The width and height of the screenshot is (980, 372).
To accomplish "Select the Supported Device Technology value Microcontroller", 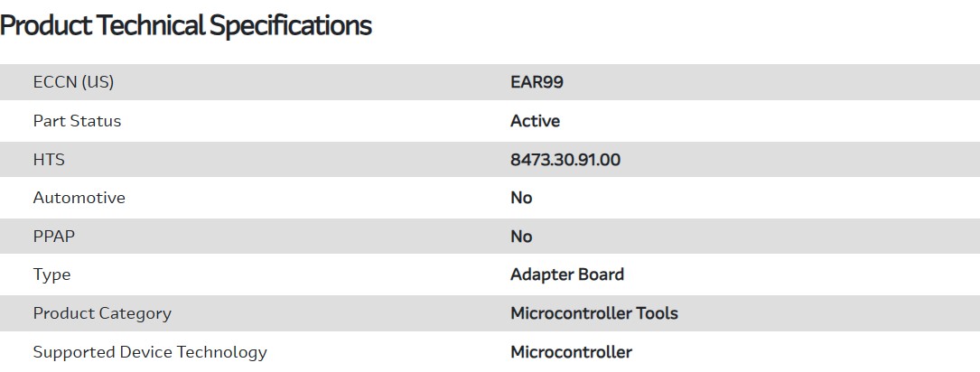I will coord(571,352).
